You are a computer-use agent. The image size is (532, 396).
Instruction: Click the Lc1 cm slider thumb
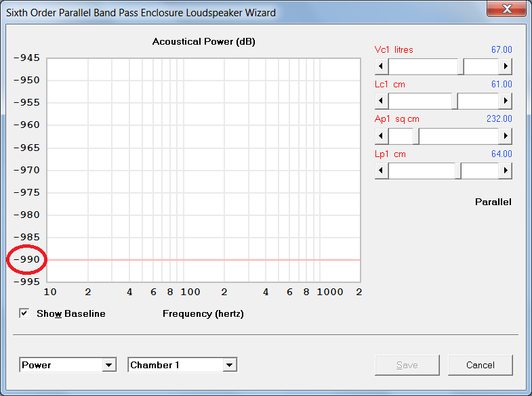point(455,101)
